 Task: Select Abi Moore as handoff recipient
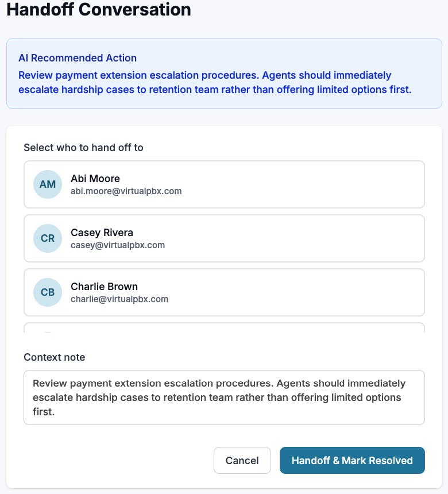coord(224,184)
